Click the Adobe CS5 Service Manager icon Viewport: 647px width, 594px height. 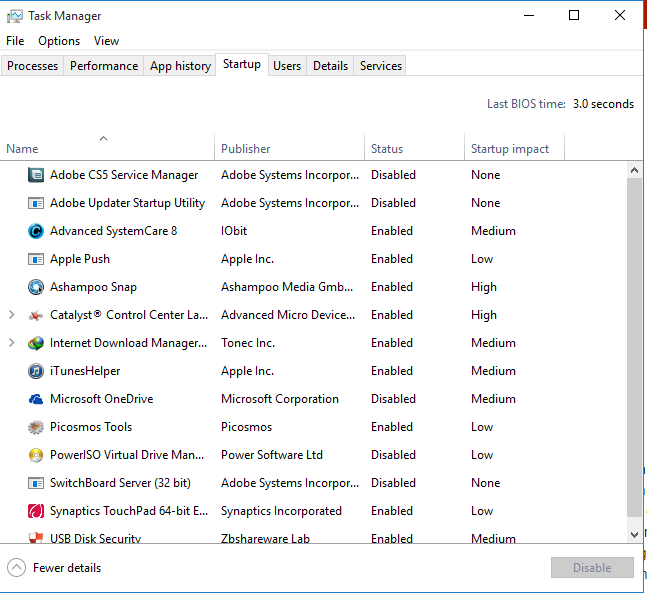pyautogui.click(x=36, y=175)
